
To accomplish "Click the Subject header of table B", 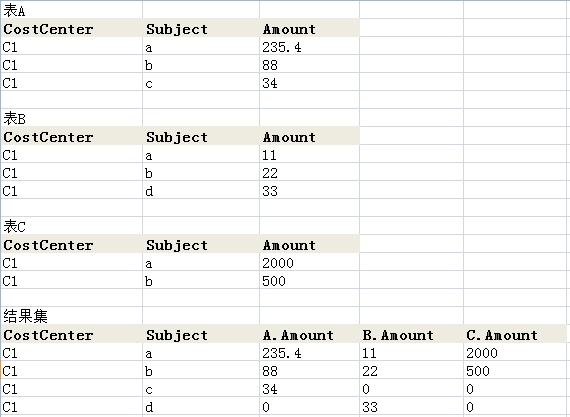I will [x=201, y=136].
